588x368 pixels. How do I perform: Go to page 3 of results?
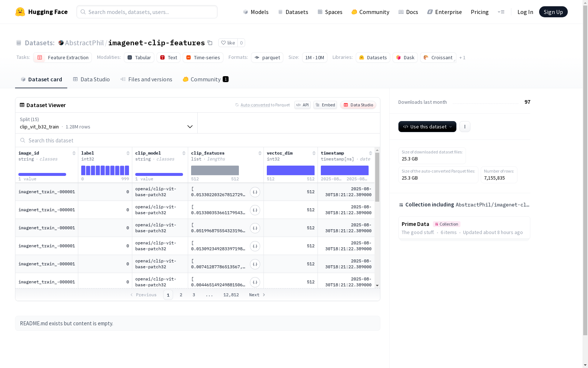click(194, 295)
